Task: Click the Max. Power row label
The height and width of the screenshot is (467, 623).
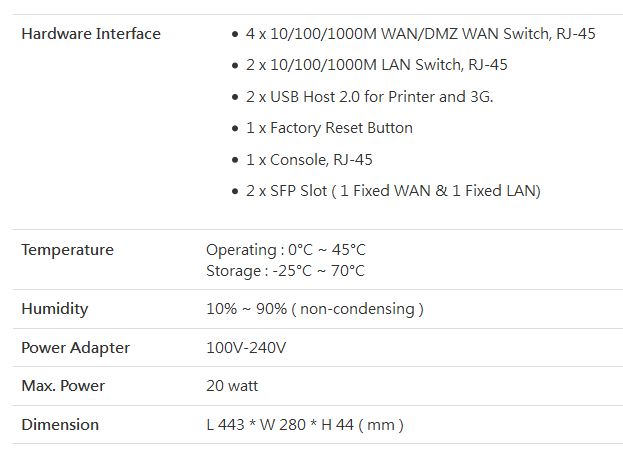Action: tap(63, 386)
